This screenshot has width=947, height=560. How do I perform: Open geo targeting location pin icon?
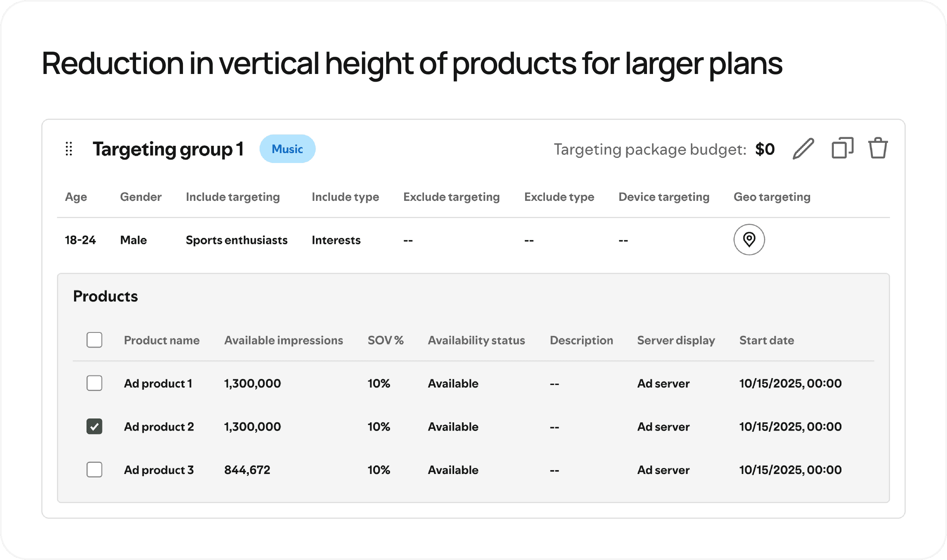749,240
